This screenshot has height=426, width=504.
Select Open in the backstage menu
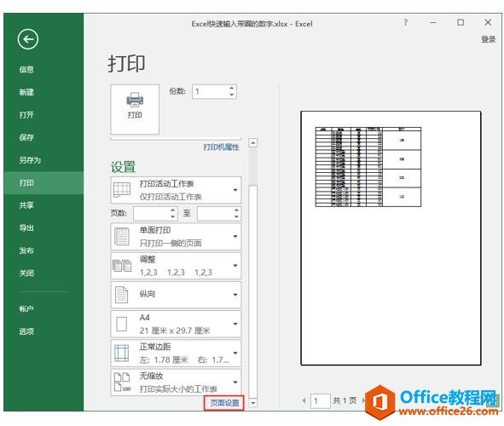tap(26, 115)
